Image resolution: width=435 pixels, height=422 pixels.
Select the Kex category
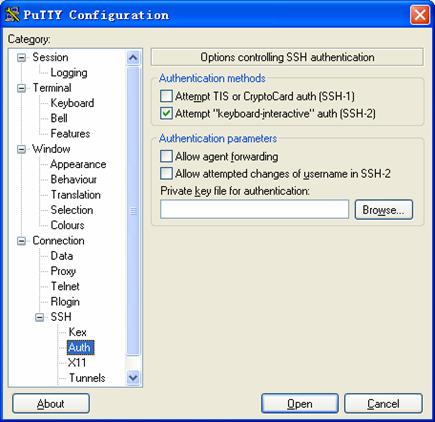(77, 332)
